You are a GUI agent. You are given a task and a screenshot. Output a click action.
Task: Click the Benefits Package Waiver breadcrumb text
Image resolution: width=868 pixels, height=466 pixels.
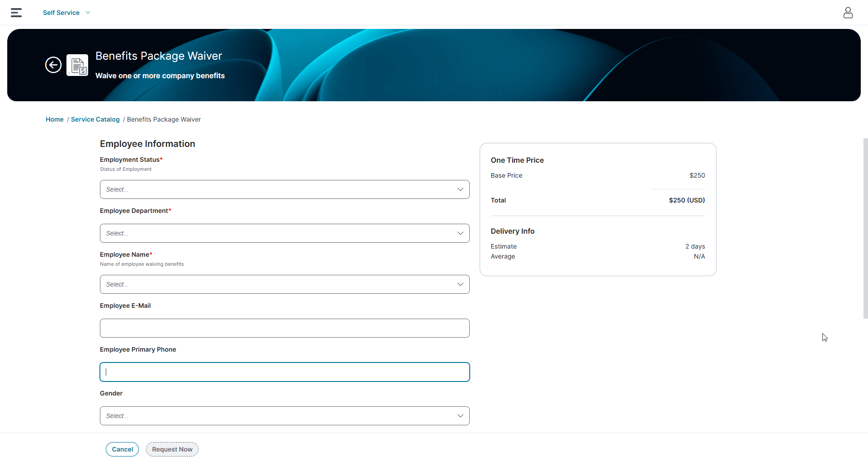164,119
